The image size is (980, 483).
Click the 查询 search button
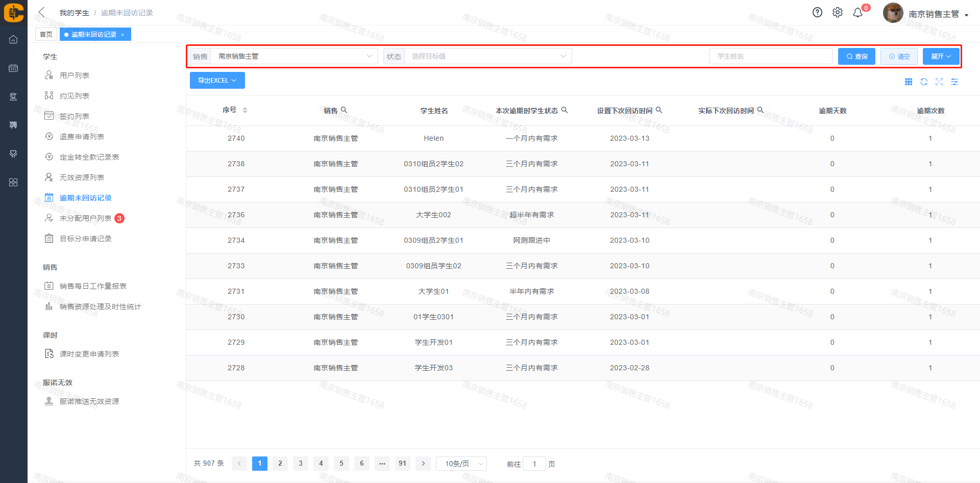click(x=856, y=56)
